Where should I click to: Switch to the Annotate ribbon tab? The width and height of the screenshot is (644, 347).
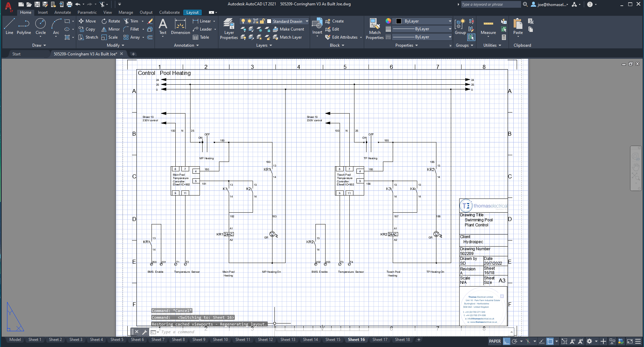(x=62, y=12)
